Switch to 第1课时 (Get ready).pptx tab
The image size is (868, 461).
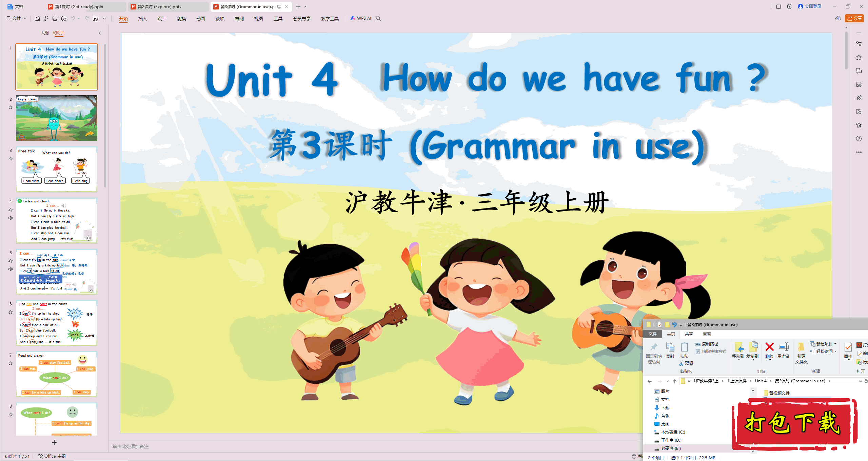(86, 7)
